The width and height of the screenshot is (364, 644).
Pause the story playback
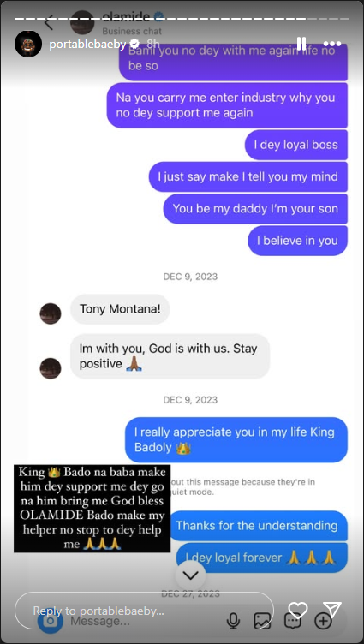(x=301, y=44)
